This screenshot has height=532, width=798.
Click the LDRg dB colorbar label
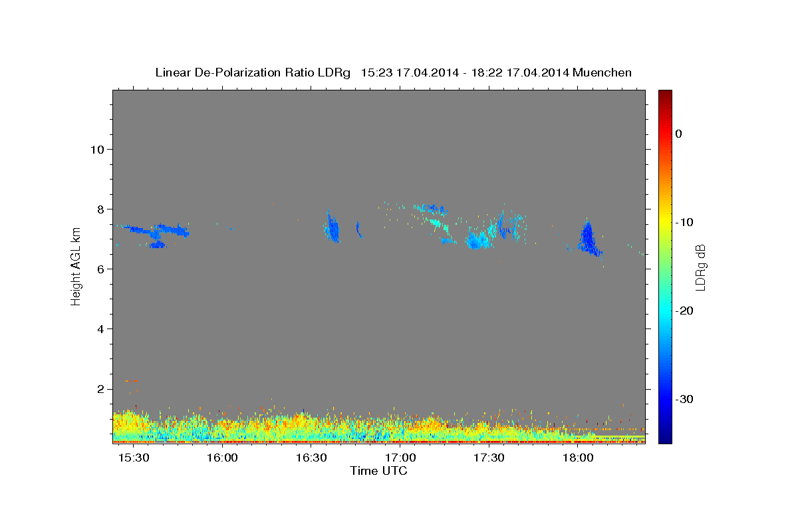[x=700, y=267]
